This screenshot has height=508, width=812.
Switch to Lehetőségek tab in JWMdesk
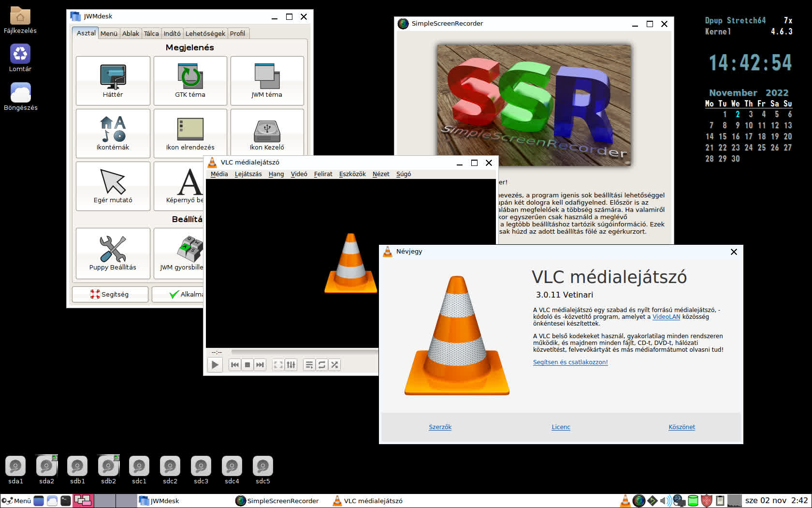(x=205, y=33)
